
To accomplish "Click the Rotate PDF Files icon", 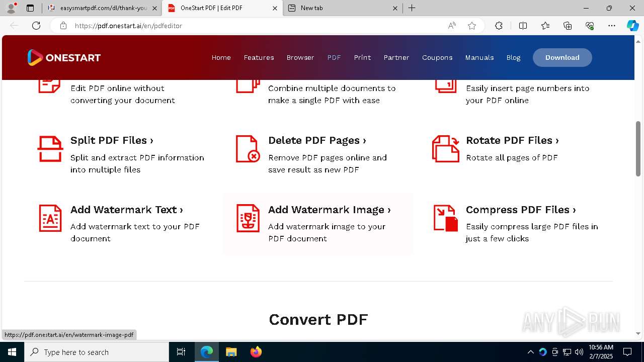I will coord(446,149).
